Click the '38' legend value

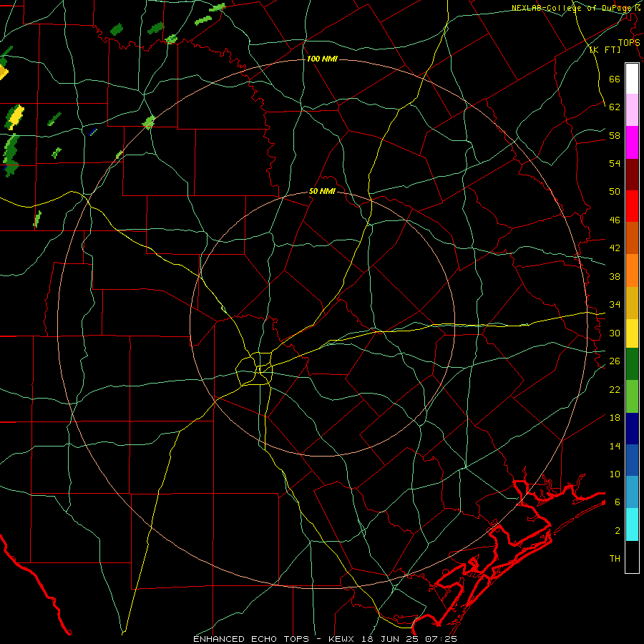(615, 276)
